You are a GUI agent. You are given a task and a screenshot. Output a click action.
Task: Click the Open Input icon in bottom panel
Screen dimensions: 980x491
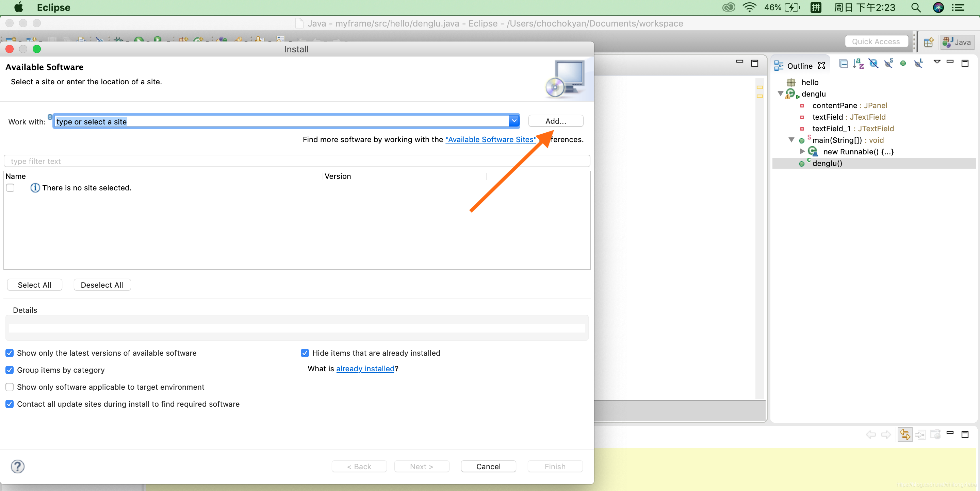[x=920, y=435]
